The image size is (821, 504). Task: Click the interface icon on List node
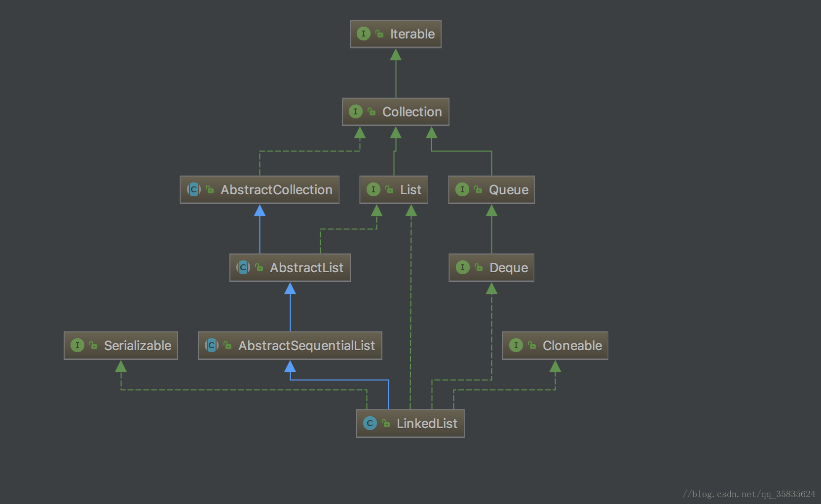[373, 189]
